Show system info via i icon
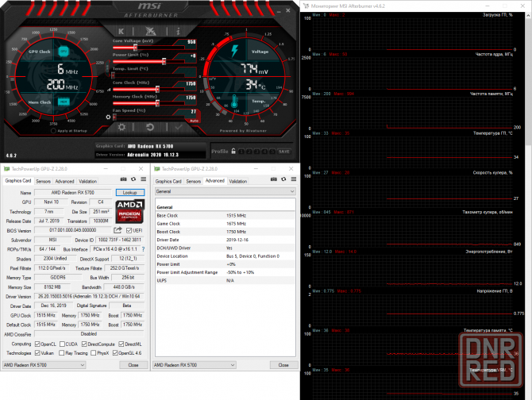Screen dimensions: 532x400 178,32
